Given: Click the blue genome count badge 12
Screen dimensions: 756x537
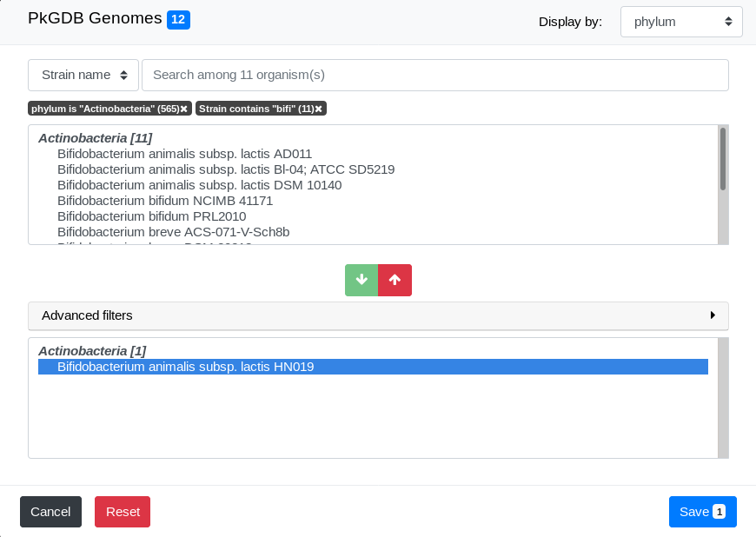Looking at the screenshot, I should pos(178,20).
